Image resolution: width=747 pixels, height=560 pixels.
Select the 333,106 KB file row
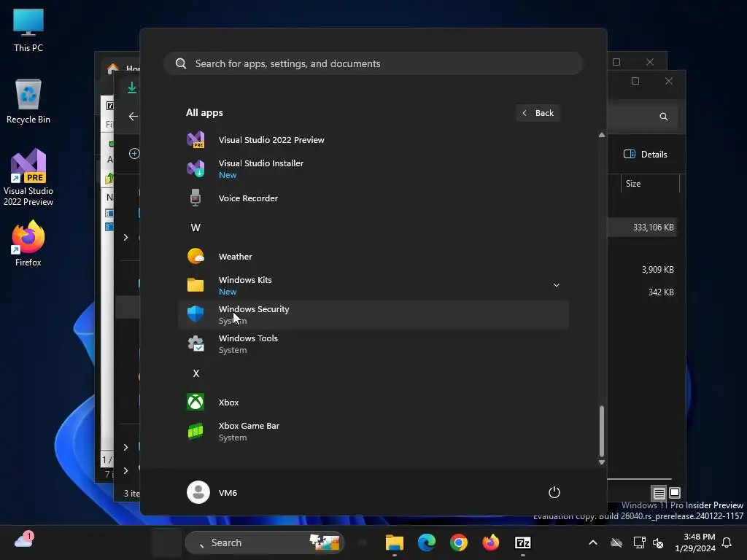643,227
